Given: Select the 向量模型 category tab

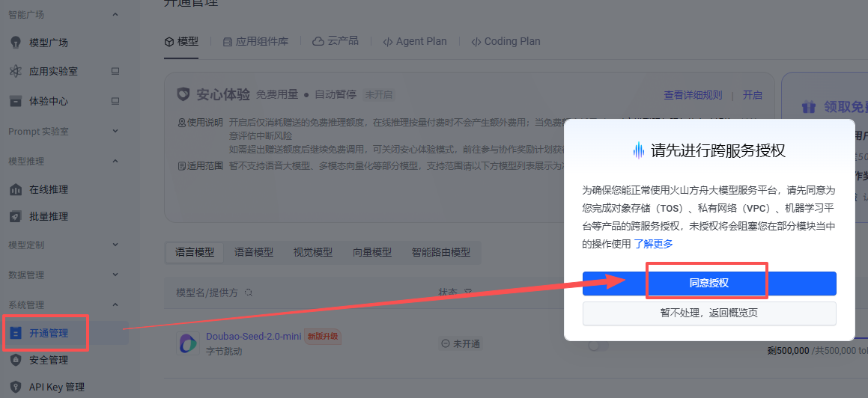Looking at the screenshot, I should 372,253.
